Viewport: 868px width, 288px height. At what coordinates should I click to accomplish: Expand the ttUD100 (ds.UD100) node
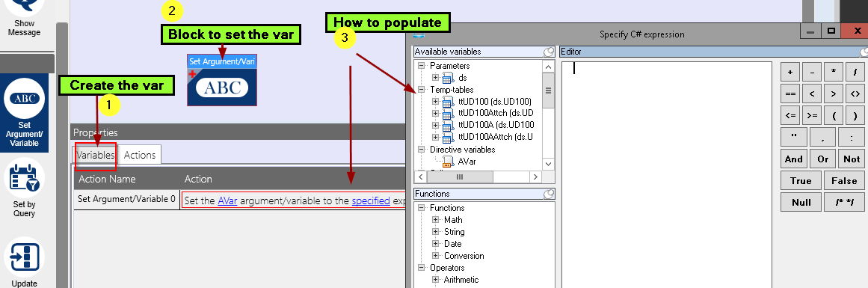(x=436, y=101)
